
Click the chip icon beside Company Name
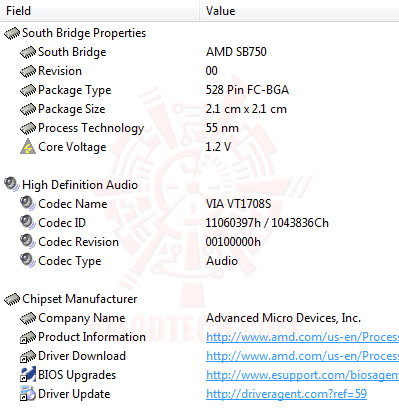point(28,318)
